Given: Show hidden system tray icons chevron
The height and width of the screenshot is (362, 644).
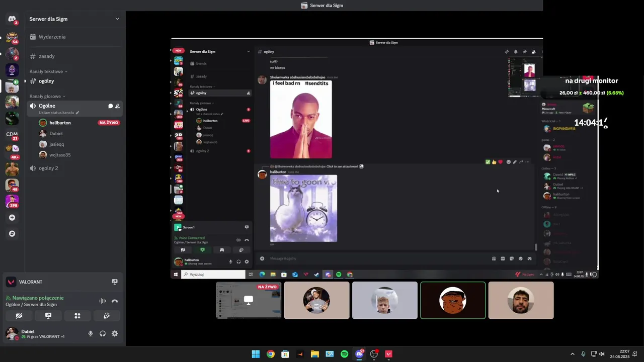Looking at the screenshot, I should click(572, 354).
